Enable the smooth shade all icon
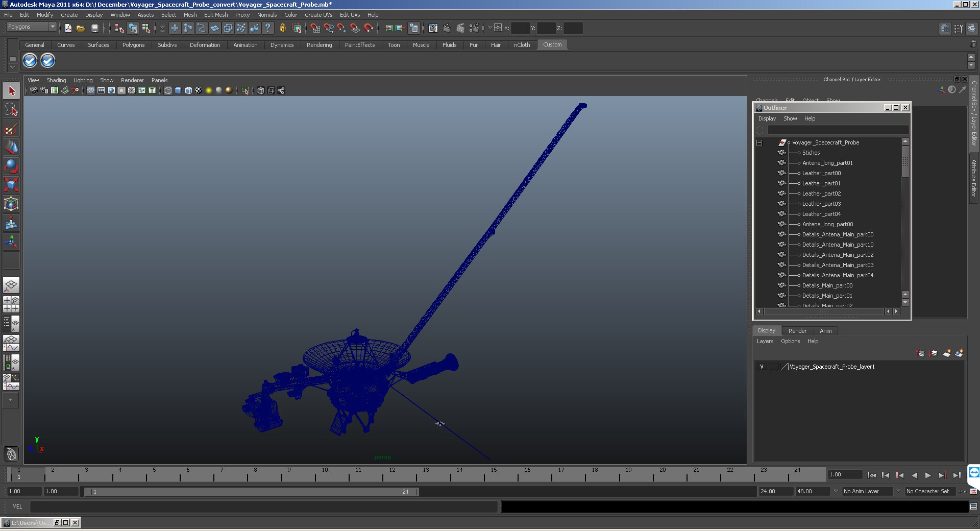The image size is (980, 531). pyautogui.click(x=178, y=90)
